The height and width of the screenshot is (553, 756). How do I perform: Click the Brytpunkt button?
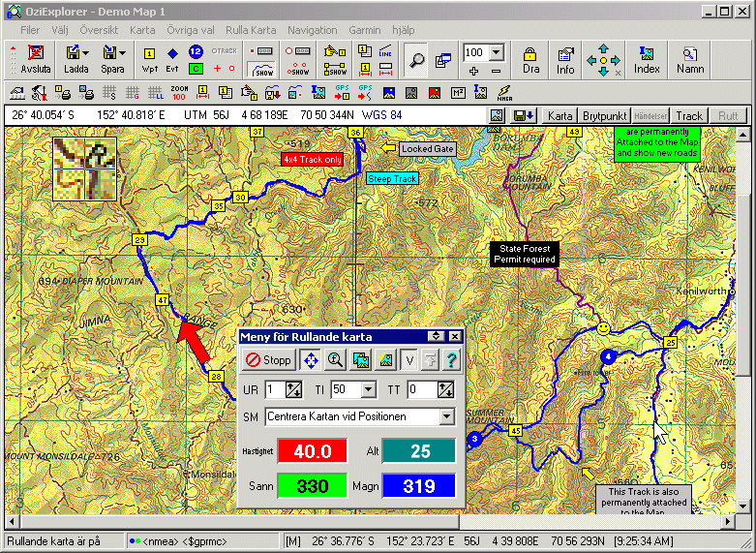(605, 116)
